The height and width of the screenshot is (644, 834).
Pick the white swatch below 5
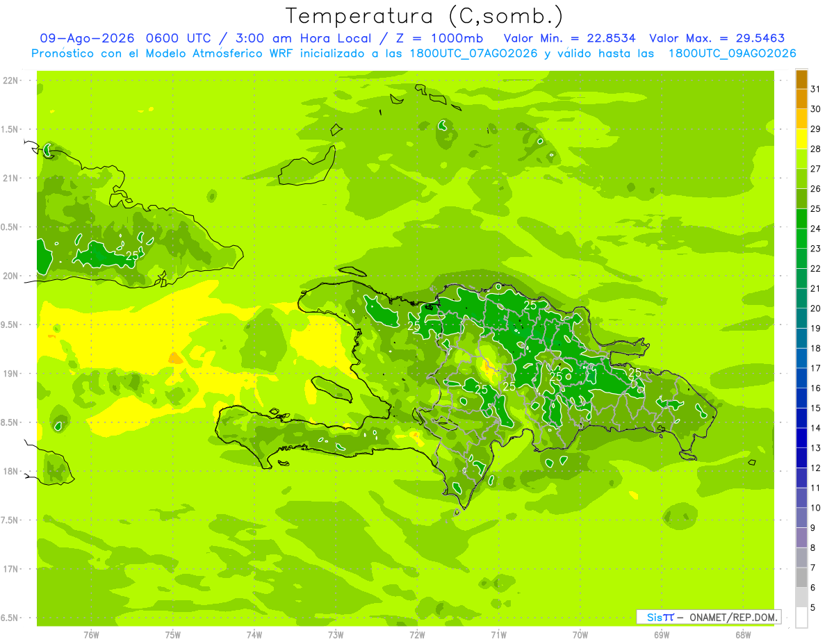[x=801, y=618]
